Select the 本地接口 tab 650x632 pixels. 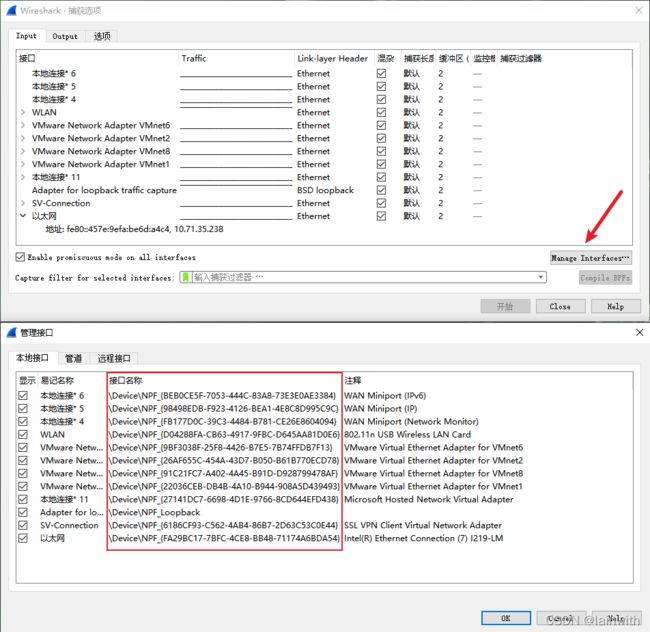pyautogui.click(x=32, y=358)
